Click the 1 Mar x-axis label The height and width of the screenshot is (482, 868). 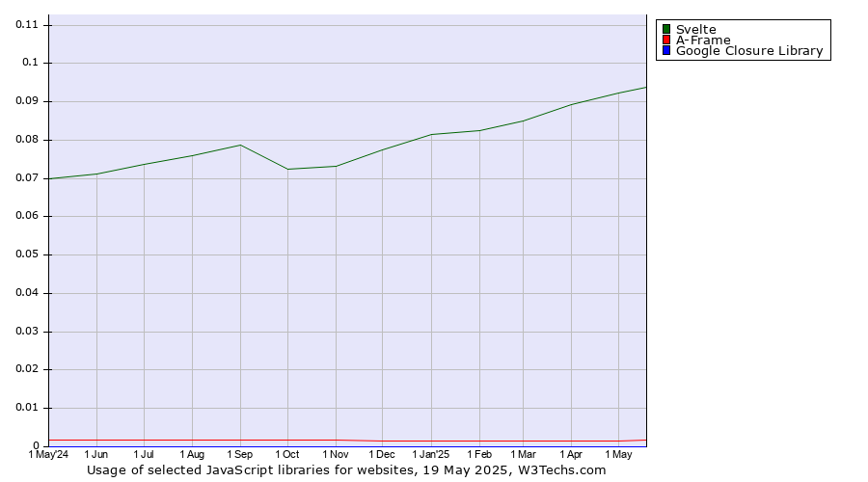point(523,454)
